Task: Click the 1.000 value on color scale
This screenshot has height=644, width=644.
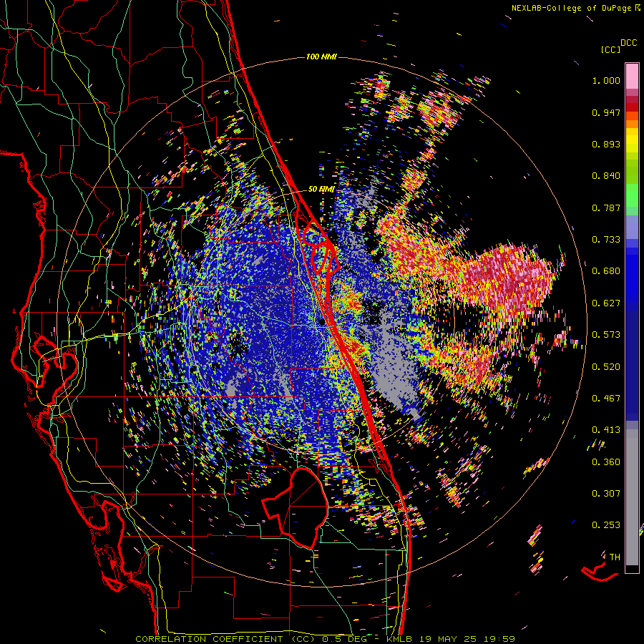Action: [606, 80]
